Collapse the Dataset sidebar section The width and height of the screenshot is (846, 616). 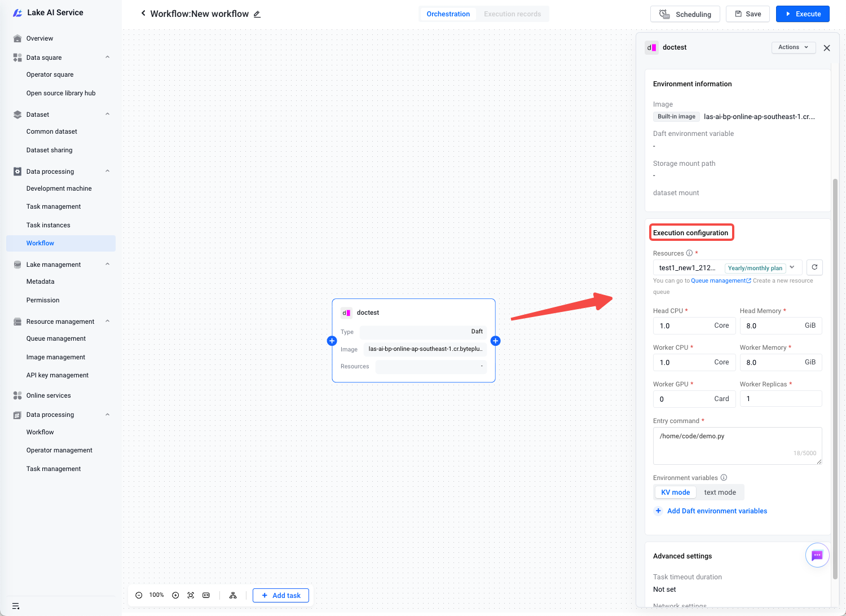(107, 115)
